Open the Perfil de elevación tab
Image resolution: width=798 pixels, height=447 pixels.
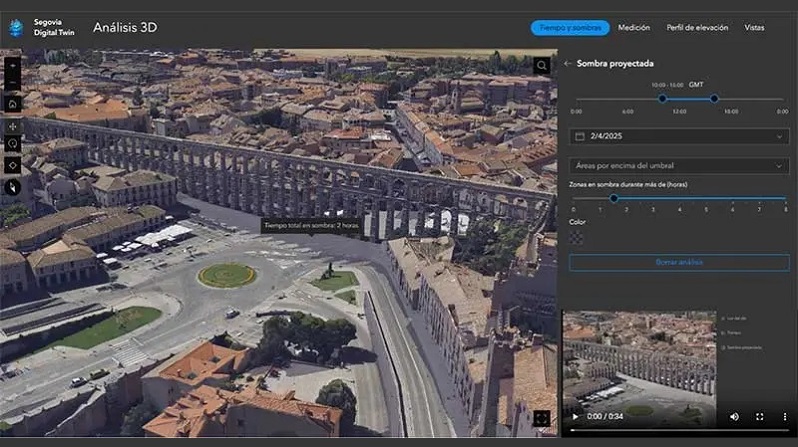[x=700, y=28]
